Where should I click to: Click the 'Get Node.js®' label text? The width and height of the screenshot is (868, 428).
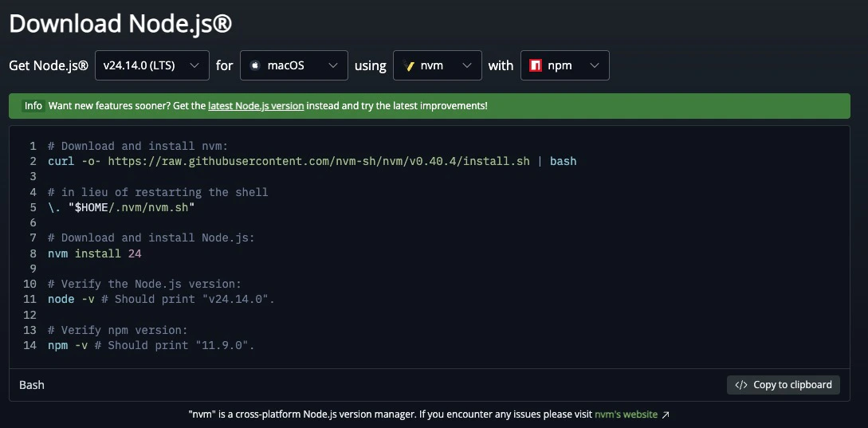pos(49,65)
